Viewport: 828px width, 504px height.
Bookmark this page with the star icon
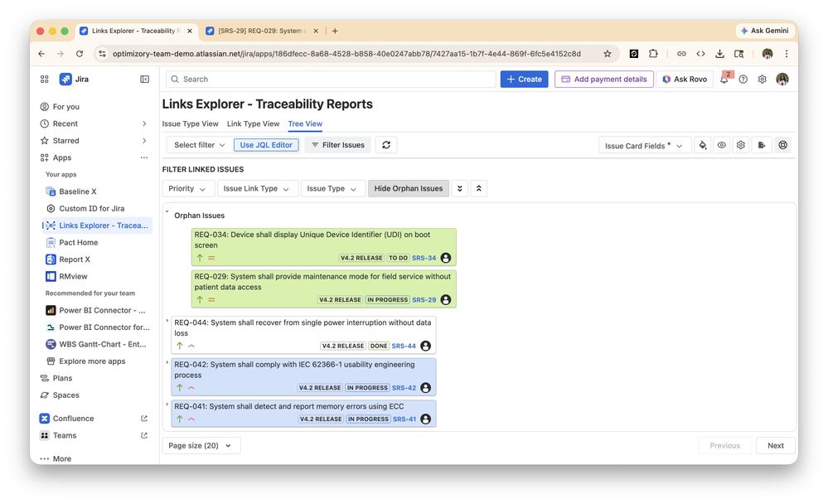[x=608, y=54]
